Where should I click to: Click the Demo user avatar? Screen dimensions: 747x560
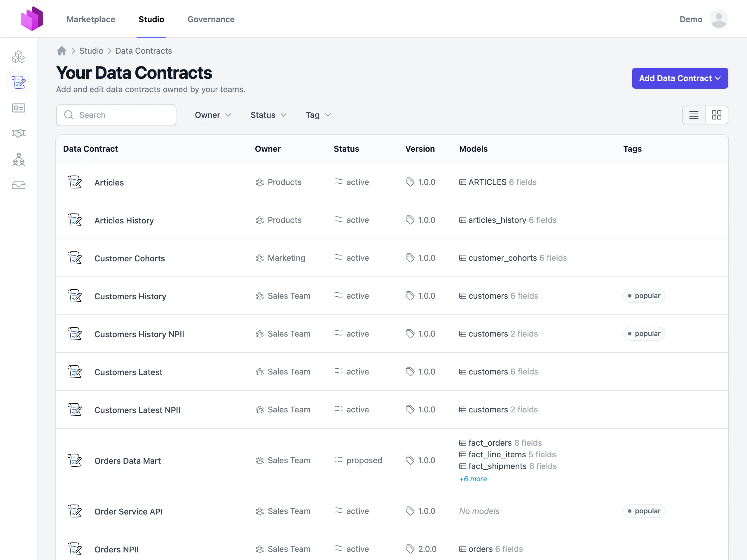[719, 19]
